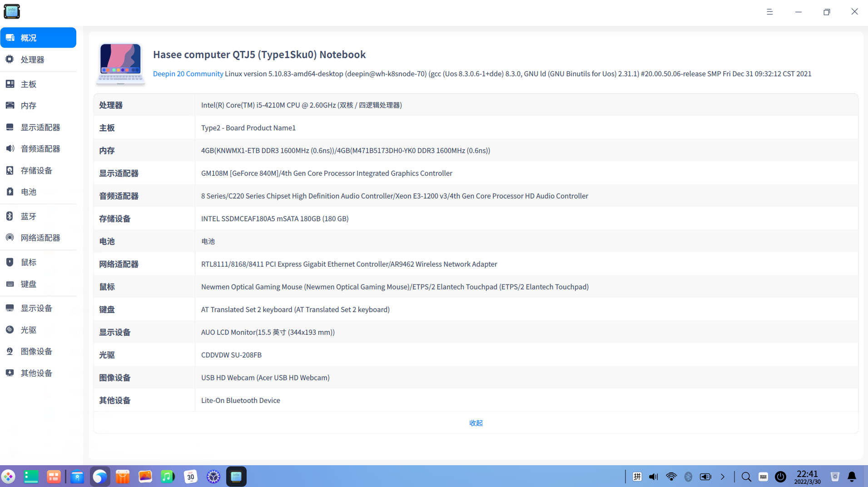Viewport: 868px width, 487px height.
Task: Select the 蓝牙 Bluetooth sidebar icon
Action: (10, 216)
